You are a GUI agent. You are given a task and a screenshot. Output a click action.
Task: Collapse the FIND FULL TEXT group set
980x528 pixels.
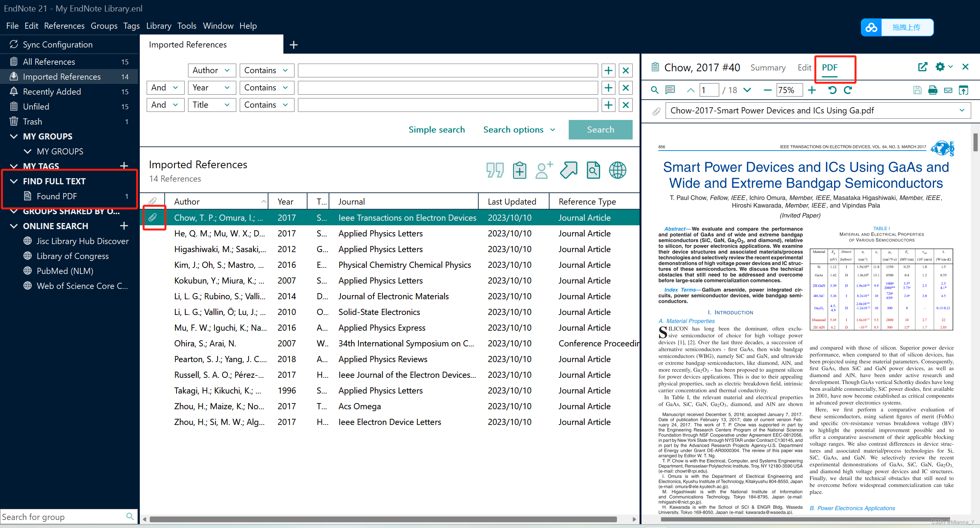[14, 181]
